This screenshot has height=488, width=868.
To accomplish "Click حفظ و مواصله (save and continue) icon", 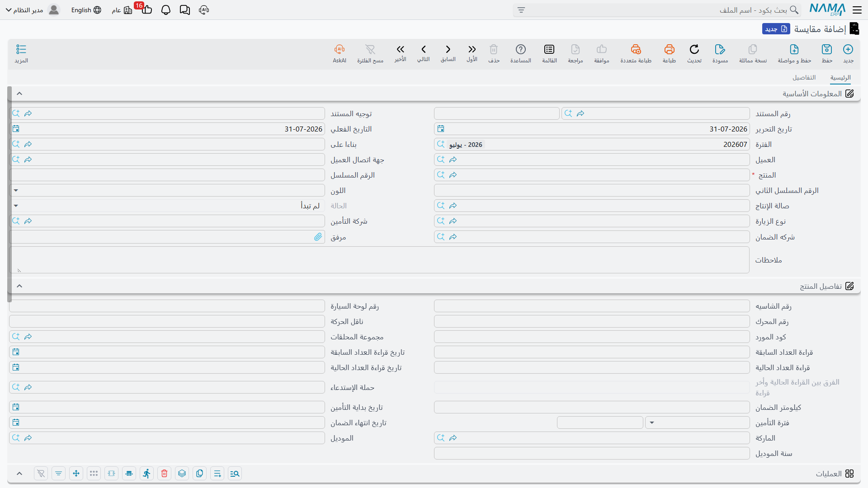I will point(794,53).
